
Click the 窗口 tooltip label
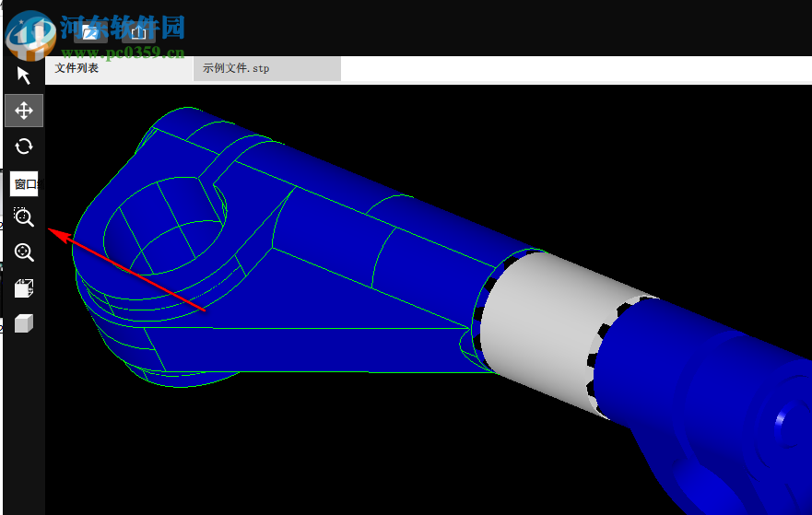[24, 183]
